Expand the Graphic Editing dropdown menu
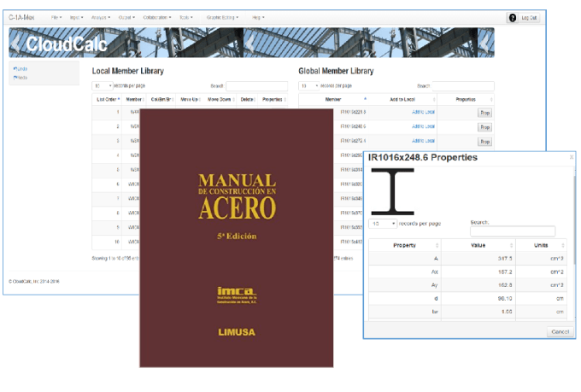Image resolution: width=581 pixels, height=392 pixels. coord(224,17)
